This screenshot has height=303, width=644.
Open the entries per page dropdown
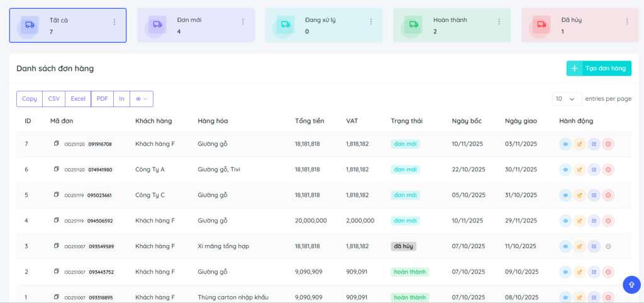coord(566,99)
